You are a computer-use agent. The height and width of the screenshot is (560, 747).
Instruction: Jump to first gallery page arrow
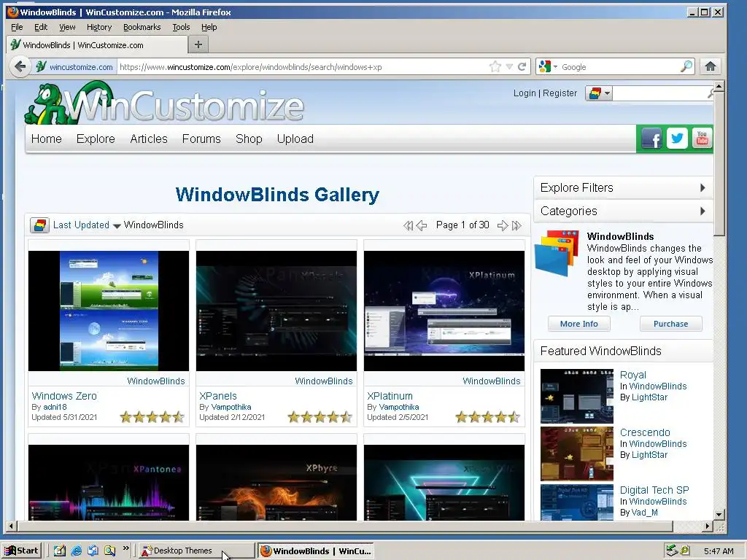(x=408, y=225)
